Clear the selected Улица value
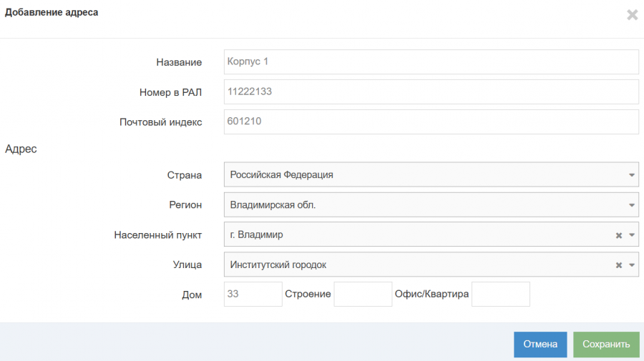The height and width of the screenshot is (361, 644). [619, 265]
